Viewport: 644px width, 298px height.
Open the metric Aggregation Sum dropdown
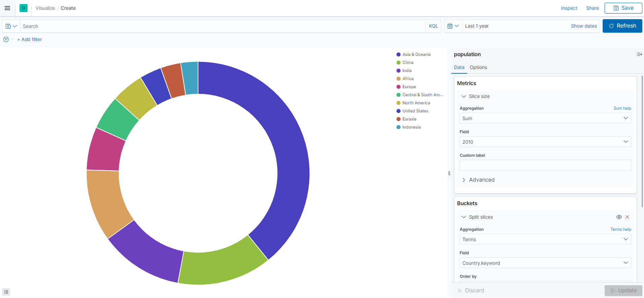(x=545, y=118)
